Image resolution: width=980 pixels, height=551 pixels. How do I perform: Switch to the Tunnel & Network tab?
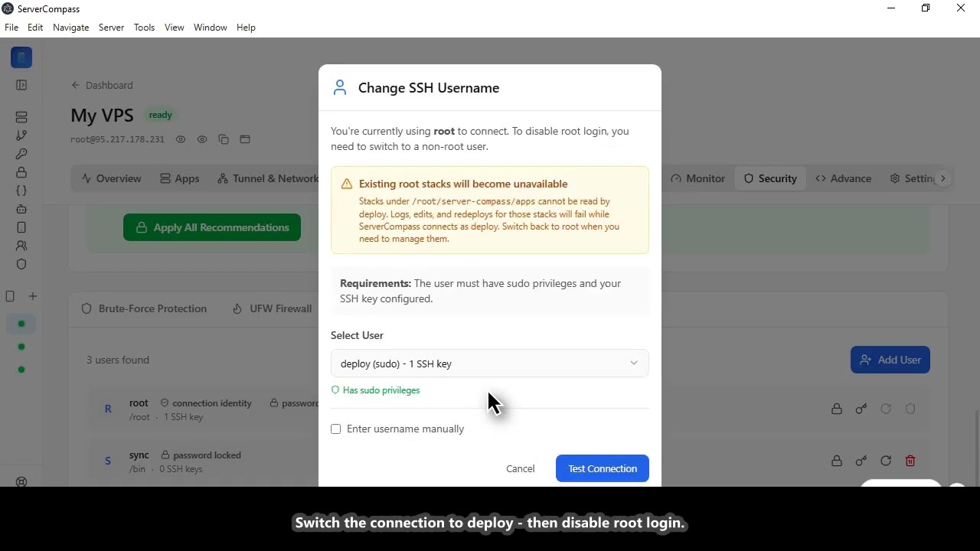[x=267, y=178]
